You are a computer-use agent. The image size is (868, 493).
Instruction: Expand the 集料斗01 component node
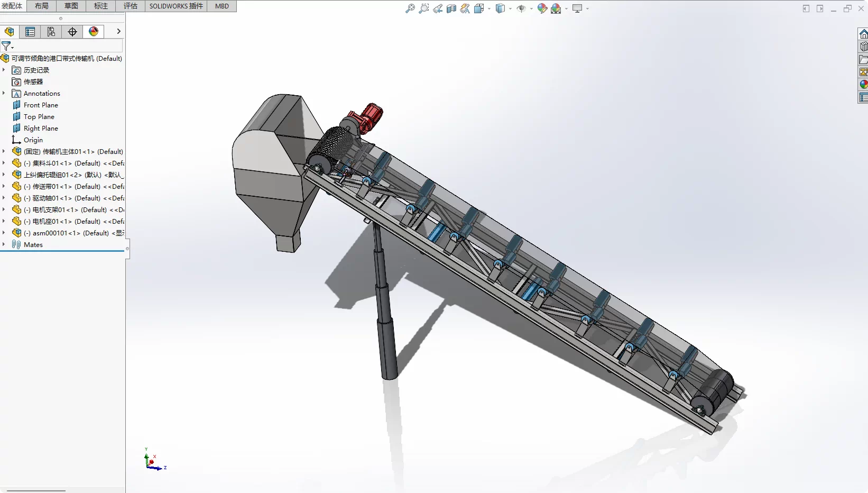(4, 163)
